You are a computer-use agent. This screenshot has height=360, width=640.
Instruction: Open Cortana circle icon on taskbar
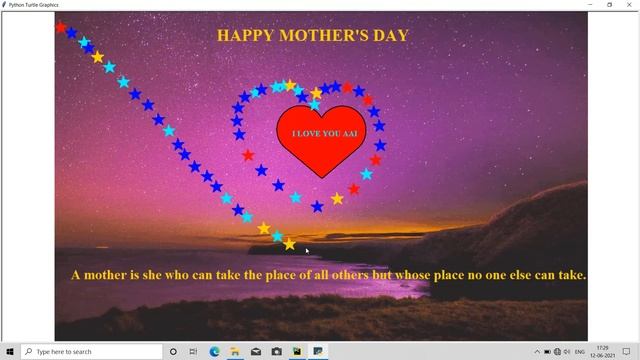(173, 351)
